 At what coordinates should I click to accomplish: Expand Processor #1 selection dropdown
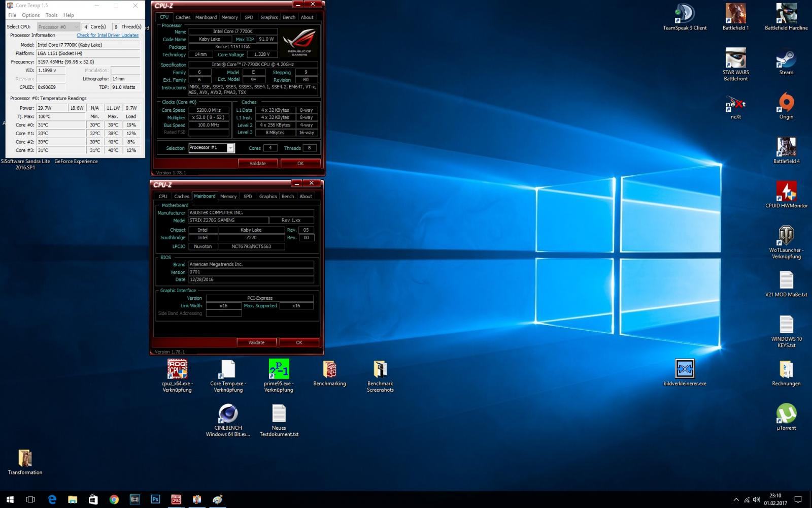click(230, 148)
